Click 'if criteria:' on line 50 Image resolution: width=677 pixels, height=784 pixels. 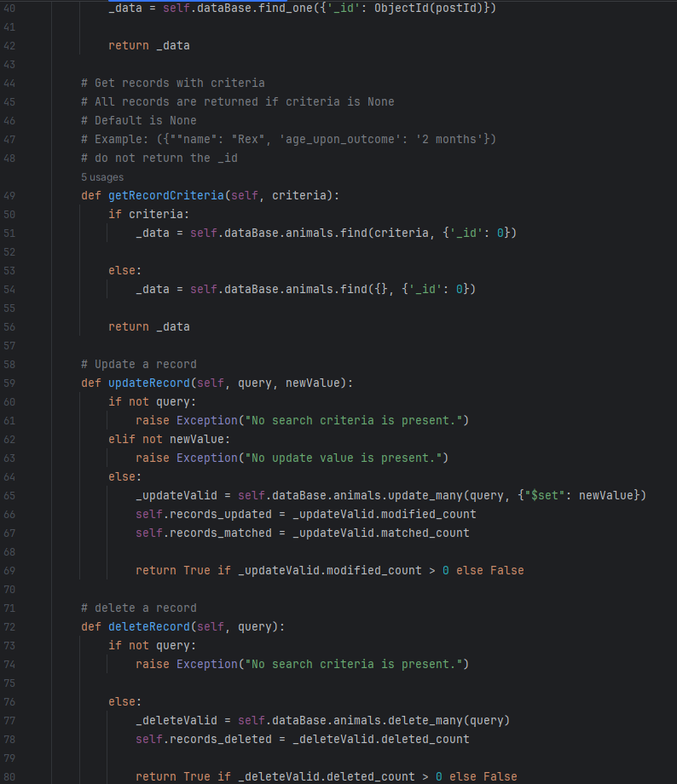149,214
